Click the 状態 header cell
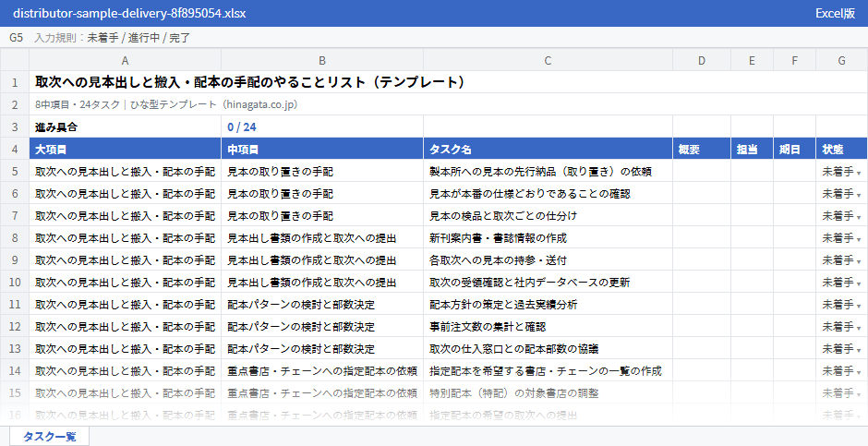Screen dimensions: 868x446 click(x=841, y=150)
